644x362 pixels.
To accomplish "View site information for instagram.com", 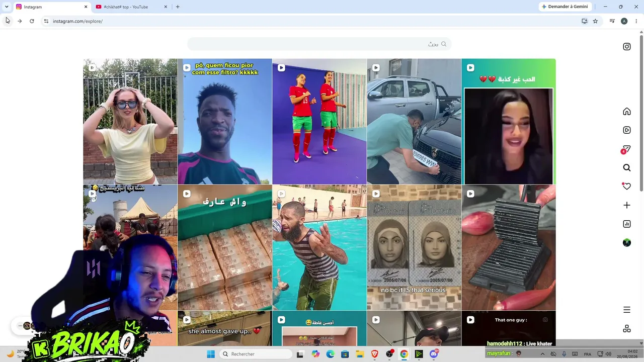I will [46, 21].
